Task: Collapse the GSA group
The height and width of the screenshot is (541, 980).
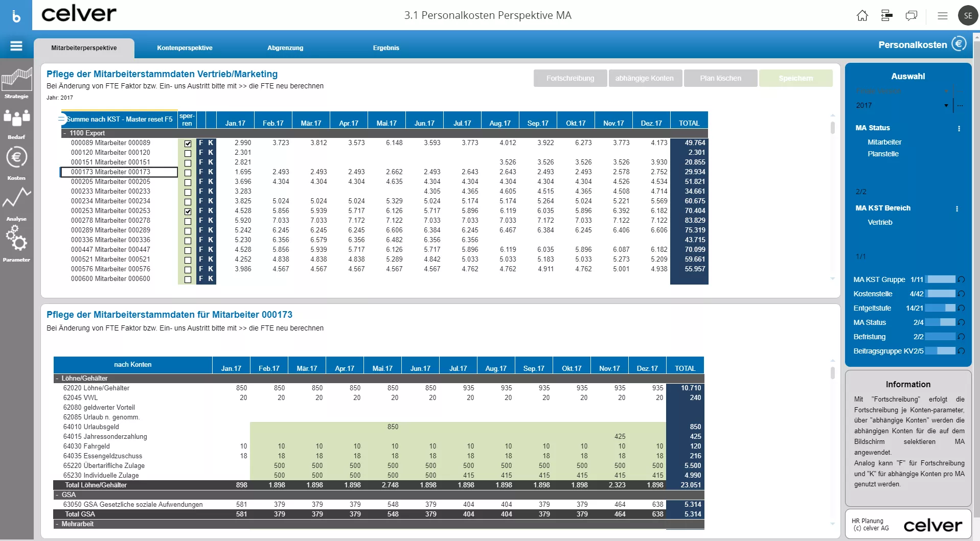Action: (57, 495)
